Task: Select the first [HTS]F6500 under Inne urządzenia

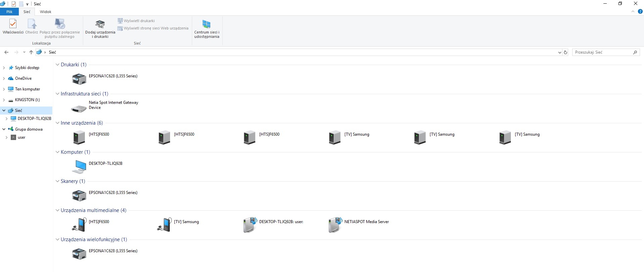Action: pyautogui.click(x=91, y=137)
